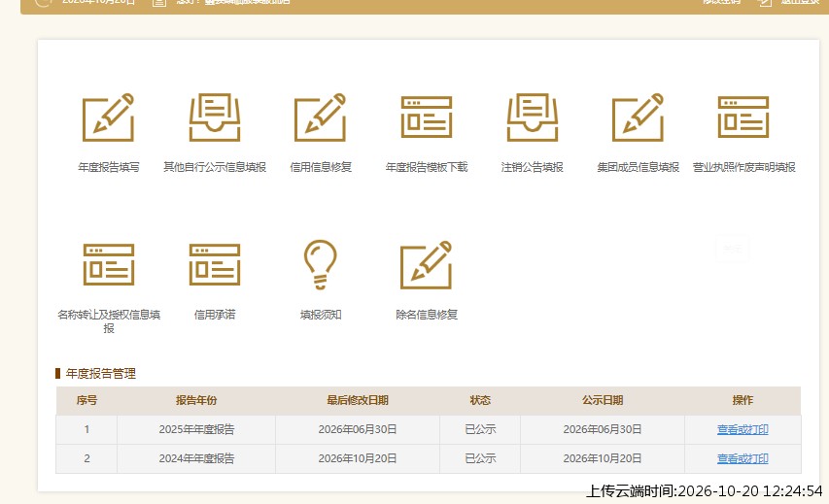Select 公示日期 2026年10月20日 in row 2
829x504 pixels.
coord(603,458)
